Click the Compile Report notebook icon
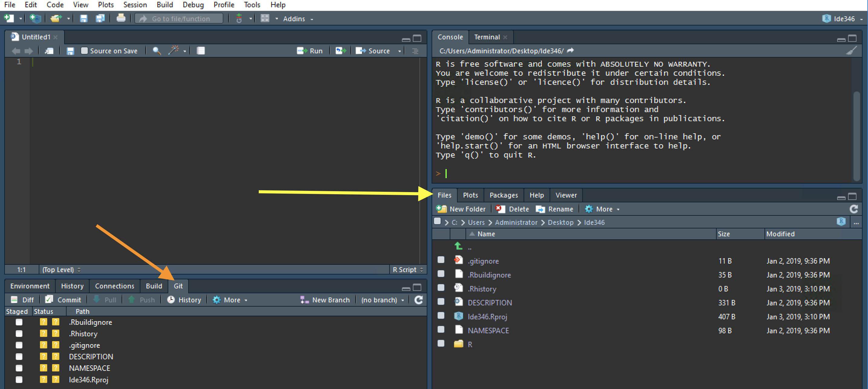 pos(201,51)
